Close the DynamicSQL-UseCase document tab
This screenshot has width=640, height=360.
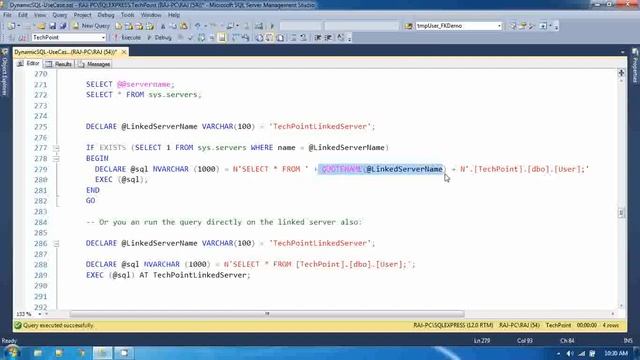click(124, 52)
